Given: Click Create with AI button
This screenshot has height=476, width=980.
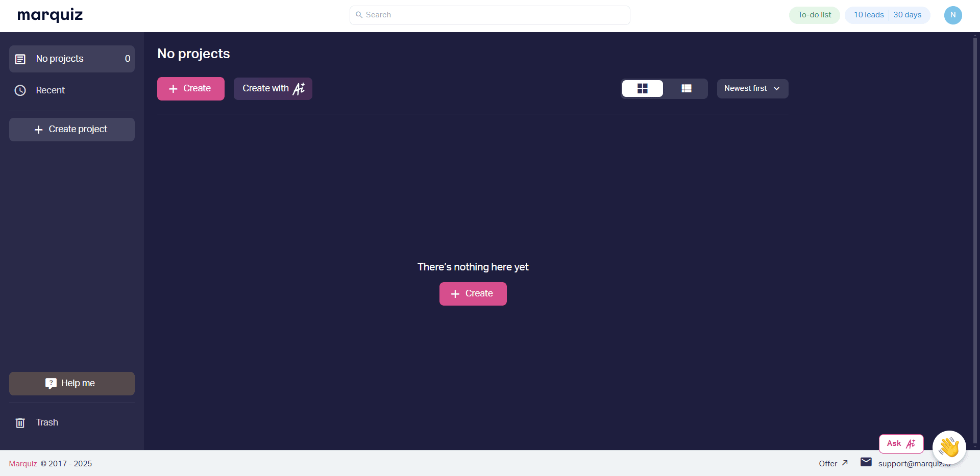Looking at the screenshot, I should (x=273, y=89).
